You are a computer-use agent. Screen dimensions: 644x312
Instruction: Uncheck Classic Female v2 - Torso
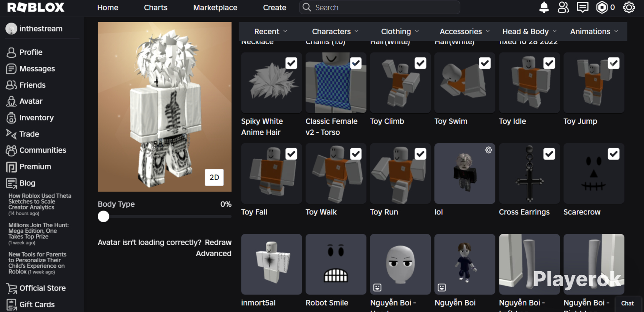tap(356, 63)
